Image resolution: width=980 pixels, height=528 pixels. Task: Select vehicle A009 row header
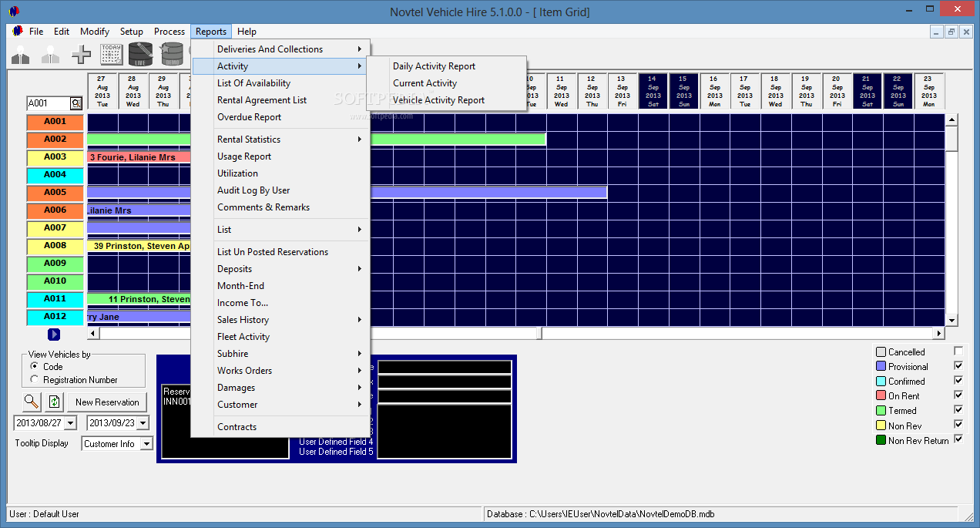pos(55,264)
